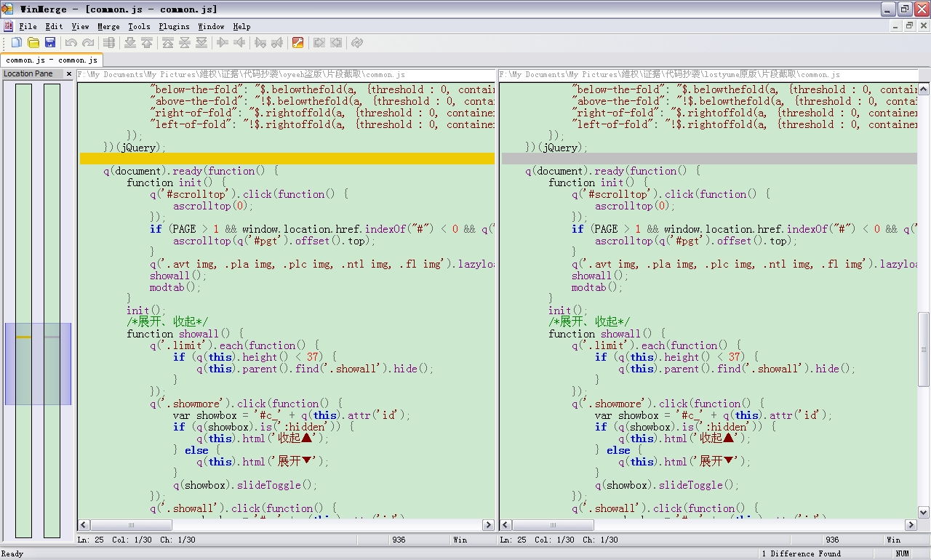Click "})(jQuery);" line in left pane
Screen dimensions: 931x560
point(135,148)
